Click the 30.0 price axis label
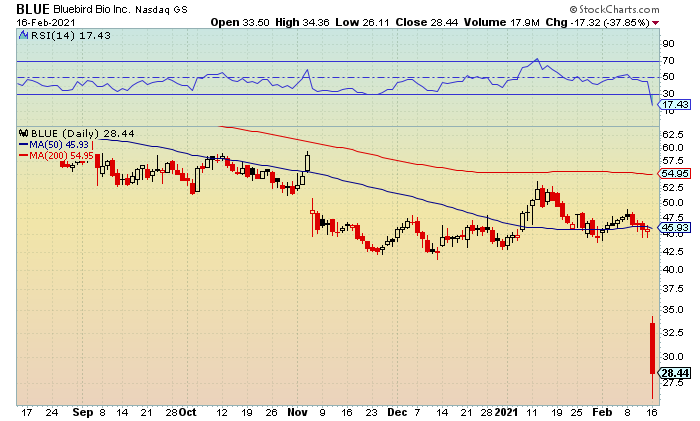Viewport: 700px width, 421px height. 673,356
